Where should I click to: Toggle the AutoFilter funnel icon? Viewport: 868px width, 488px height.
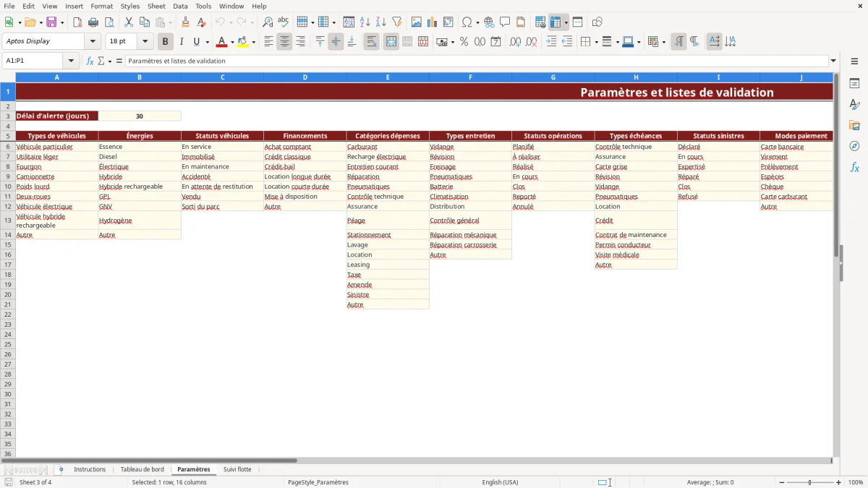point(397,22)
